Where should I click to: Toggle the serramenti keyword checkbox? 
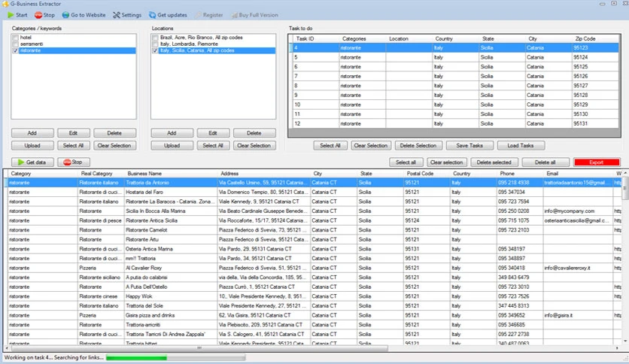point(15,44)
